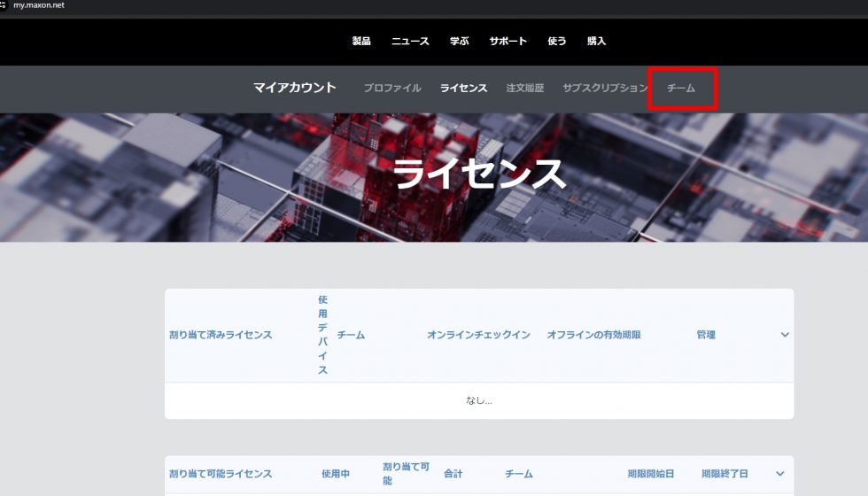Click the 期限終了日 column header

pyautogui.click(x=725, y=474)
